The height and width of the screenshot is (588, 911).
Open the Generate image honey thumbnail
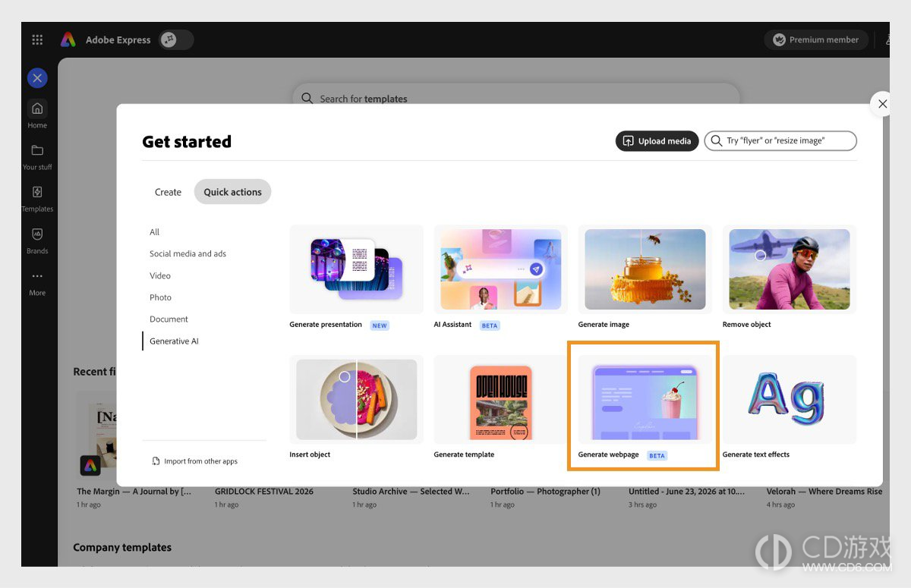click(x=645, y=269)
